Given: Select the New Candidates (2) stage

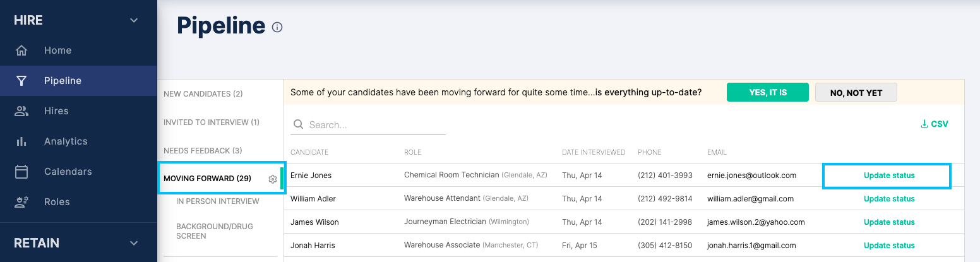Looking at the screenshot, I should 203,94.
